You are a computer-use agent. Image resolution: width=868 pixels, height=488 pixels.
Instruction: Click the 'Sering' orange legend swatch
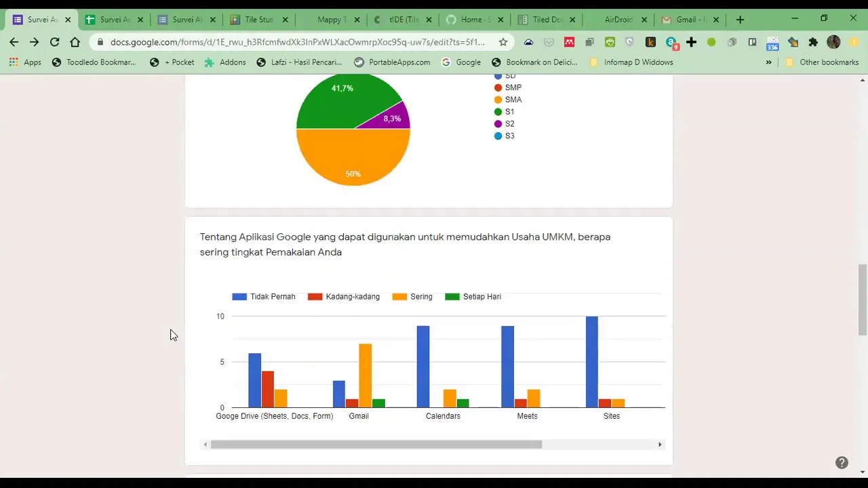[399, 297]
